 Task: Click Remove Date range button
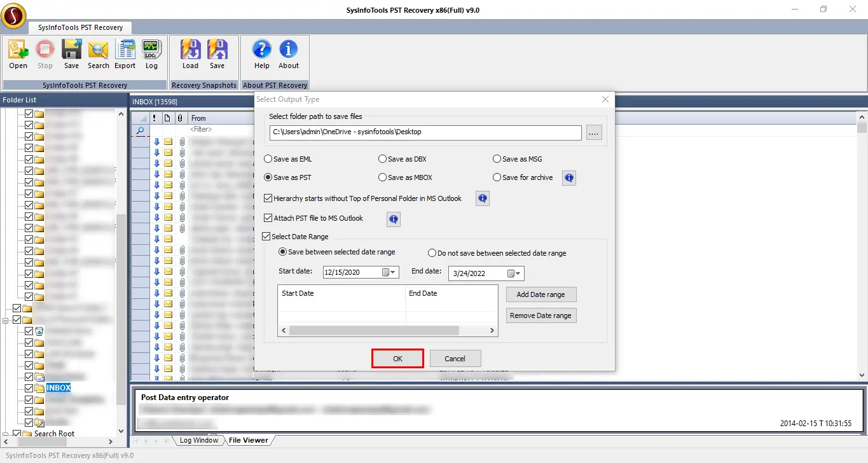541,315
